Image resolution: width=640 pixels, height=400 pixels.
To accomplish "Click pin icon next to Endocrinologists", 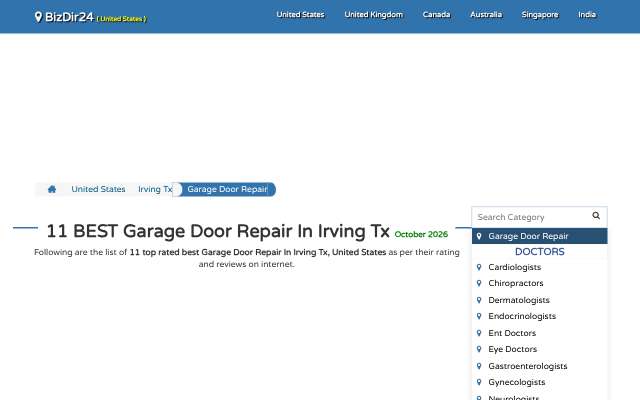I will (479, 316).
